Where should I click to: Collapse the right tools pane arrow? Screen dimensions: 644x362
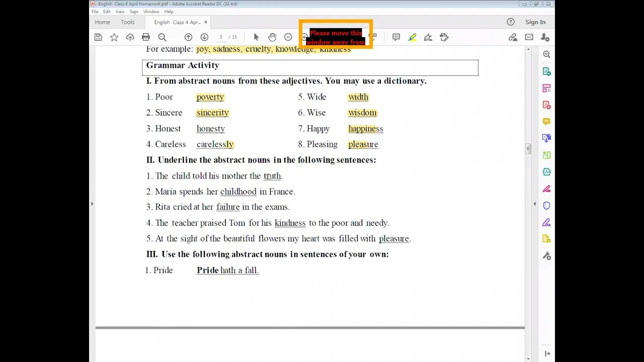click(x=534, y=204)
